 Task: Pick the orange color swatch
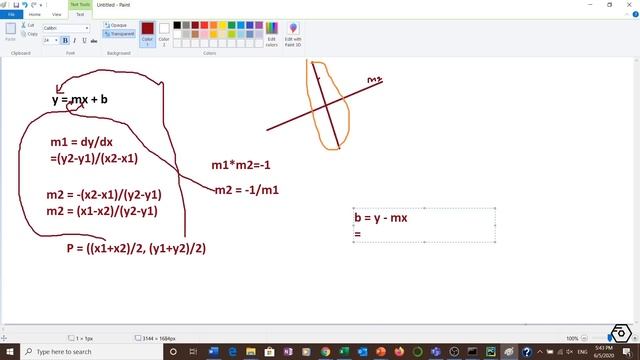[213, 25]
